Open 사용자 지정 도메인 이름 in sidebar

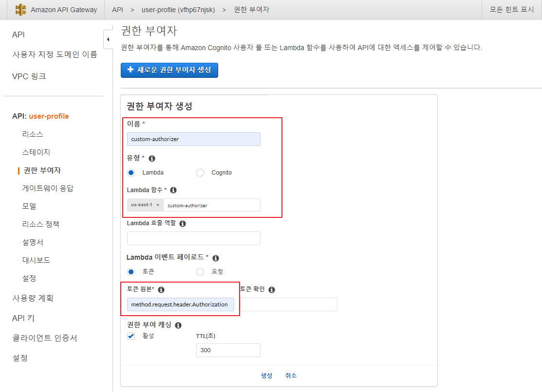tap(55, 54)
